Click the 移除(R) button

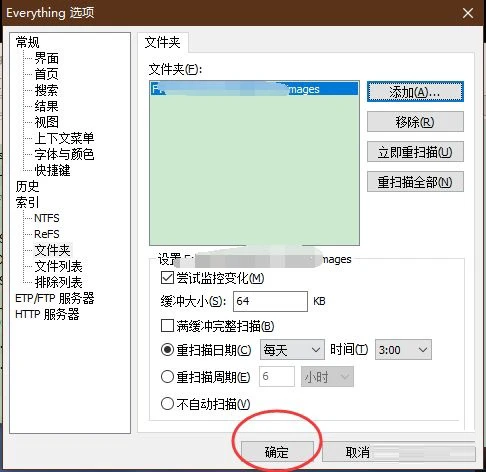coord(415,122)
